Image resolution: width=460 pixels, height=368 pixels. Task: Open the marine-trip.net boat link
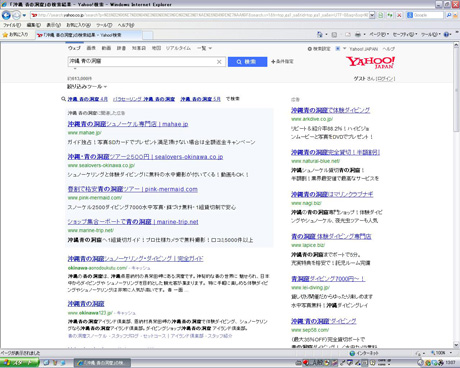point(133,222)
